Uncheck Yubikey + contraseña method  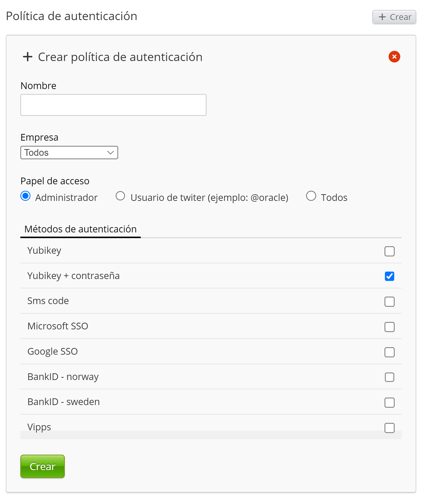click(x=389, y=276)
